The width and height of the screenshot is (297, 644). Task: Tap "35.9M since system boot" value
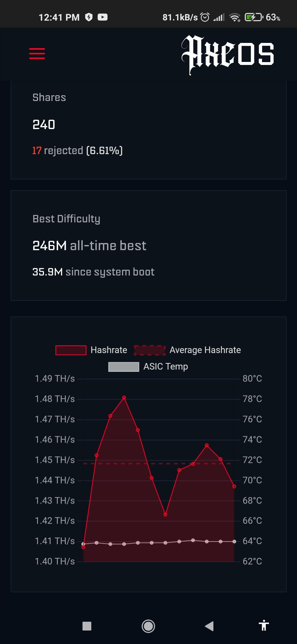point(94,272)
